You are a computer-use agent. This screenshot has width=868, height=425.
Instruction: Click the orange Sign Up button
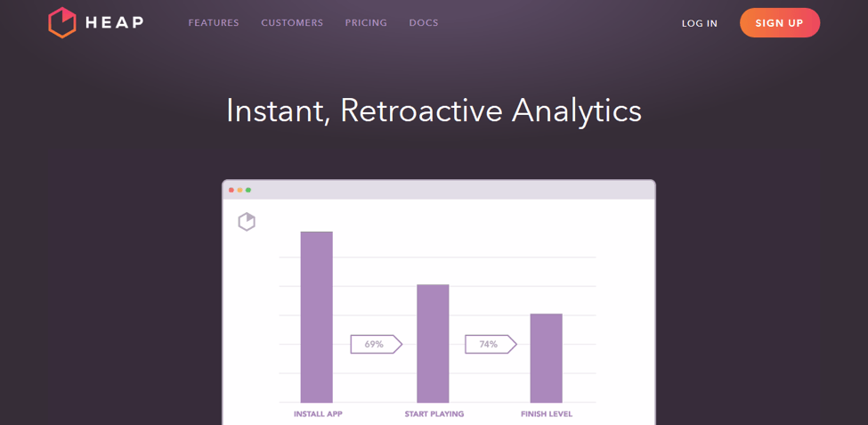780,22
